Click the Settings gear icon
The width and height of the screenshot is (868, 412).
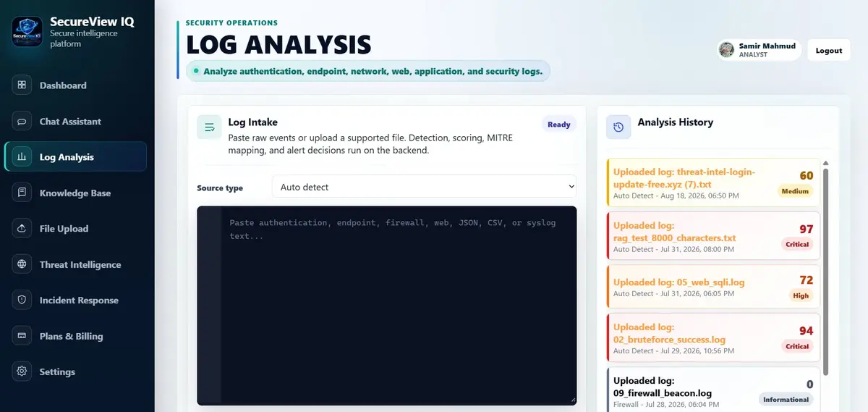point(22,371)
